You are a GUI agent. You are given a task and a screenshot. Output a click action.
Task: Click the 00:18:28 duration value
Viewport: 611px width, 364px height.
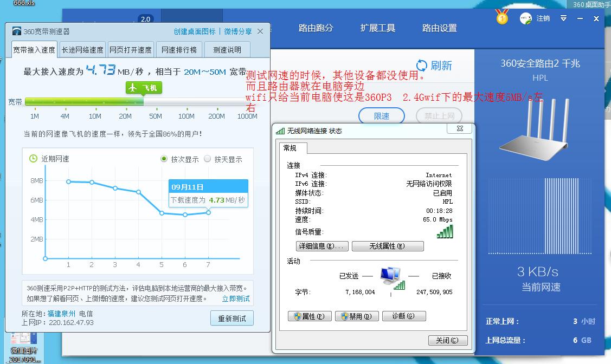(439, 211)
